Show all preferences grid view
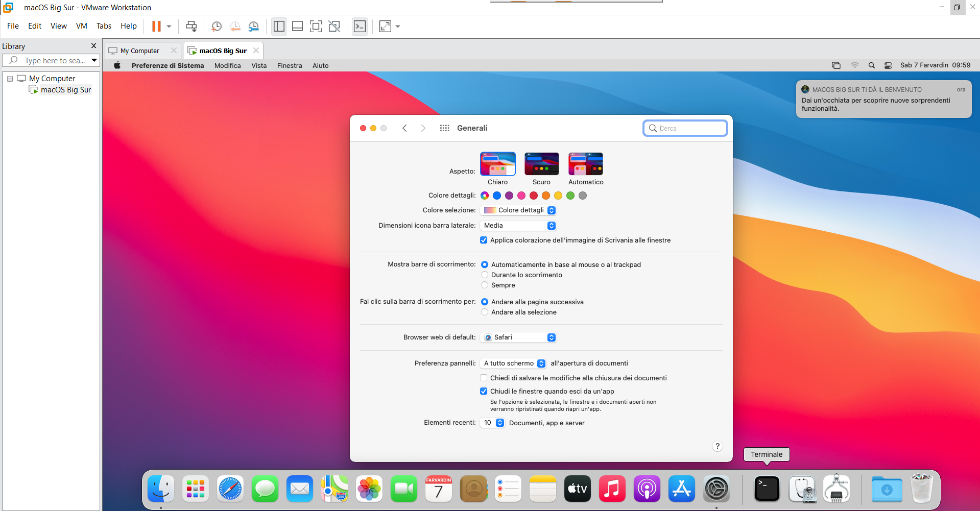Screen dimensions: 980x511 [x=444, y=128]
